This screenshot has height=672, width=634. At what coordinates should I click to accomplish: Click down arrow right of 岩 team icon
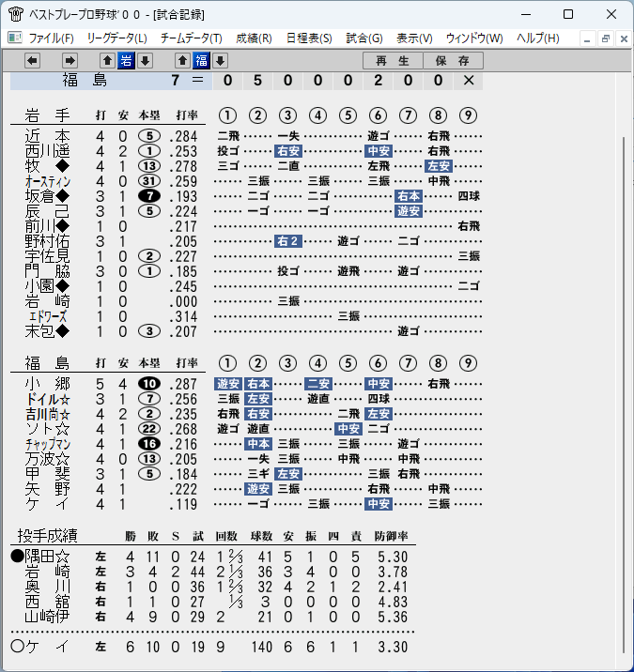click(x=145, y=61)
